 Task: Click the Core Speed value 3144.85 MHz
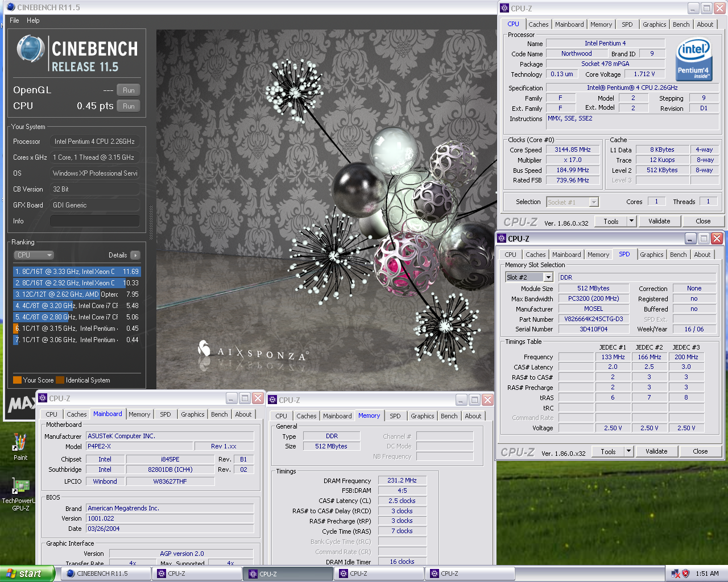573,150
